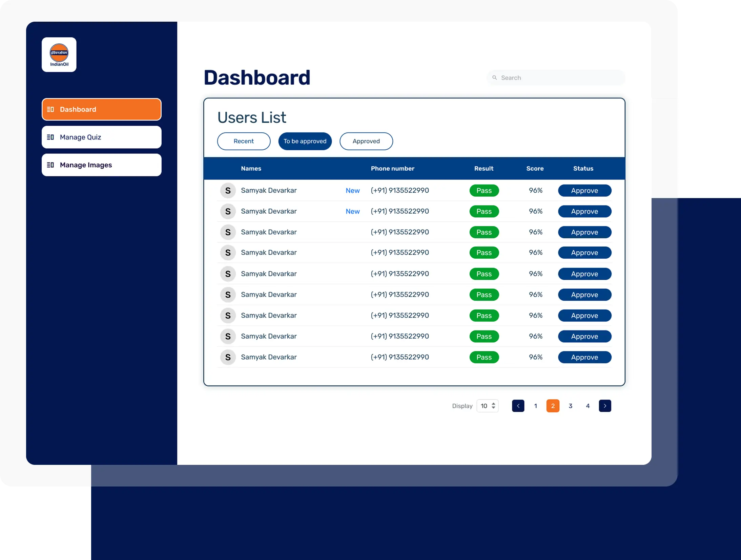Switch to the Recent filter tab

tap(244, 141)
